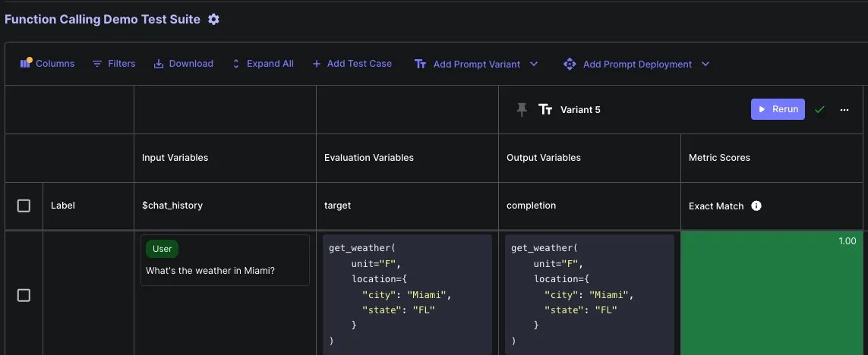Toggle the select-all checkbox in header

point(24,206)
